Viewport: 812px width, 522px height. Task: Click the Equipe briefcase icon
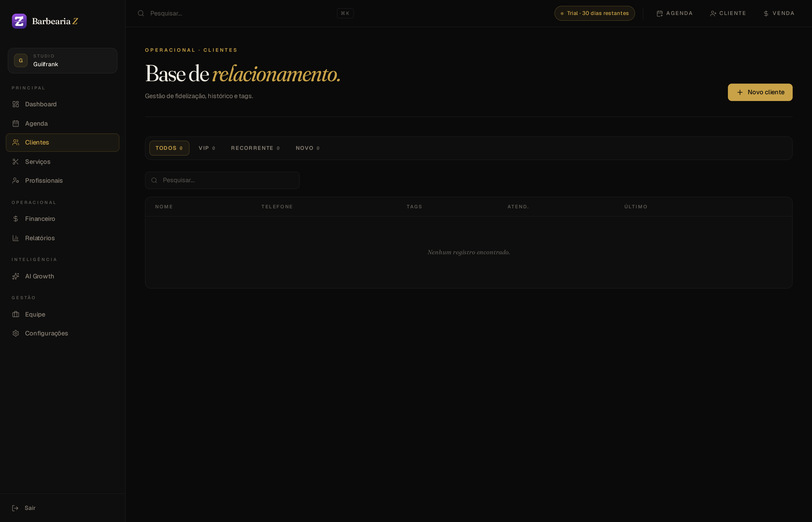pyautogui.click(x=16, y=314)
